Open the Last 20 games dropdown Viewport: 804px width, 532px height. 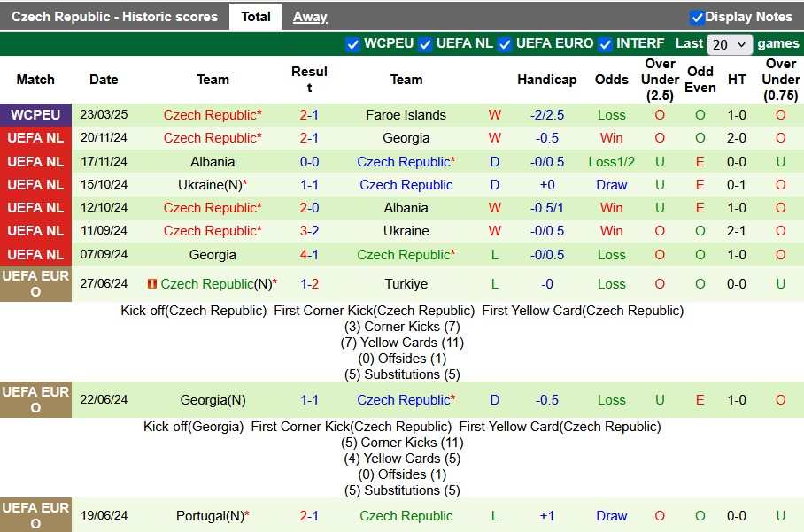730,44
